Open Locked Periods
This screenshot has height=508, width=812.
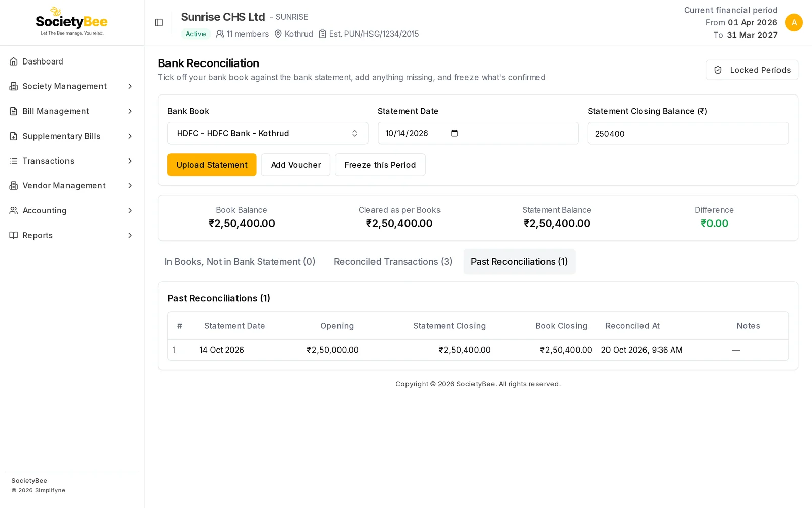point(752,70)
